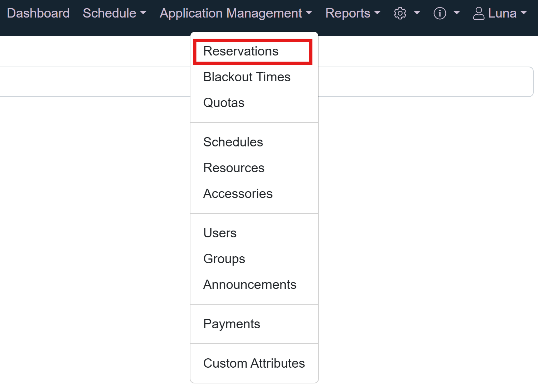The width and height of the screenshot is (538, 392).
Task: Choose Custom Attributes in the menu
Action: pos(254,363)
